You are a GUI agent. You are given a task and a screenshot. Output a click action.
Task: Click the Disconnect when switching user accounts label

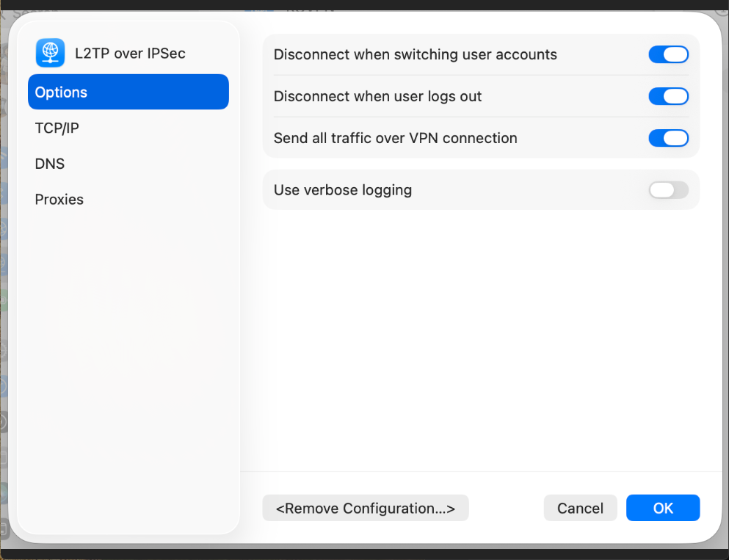click(x=415, y=54)
